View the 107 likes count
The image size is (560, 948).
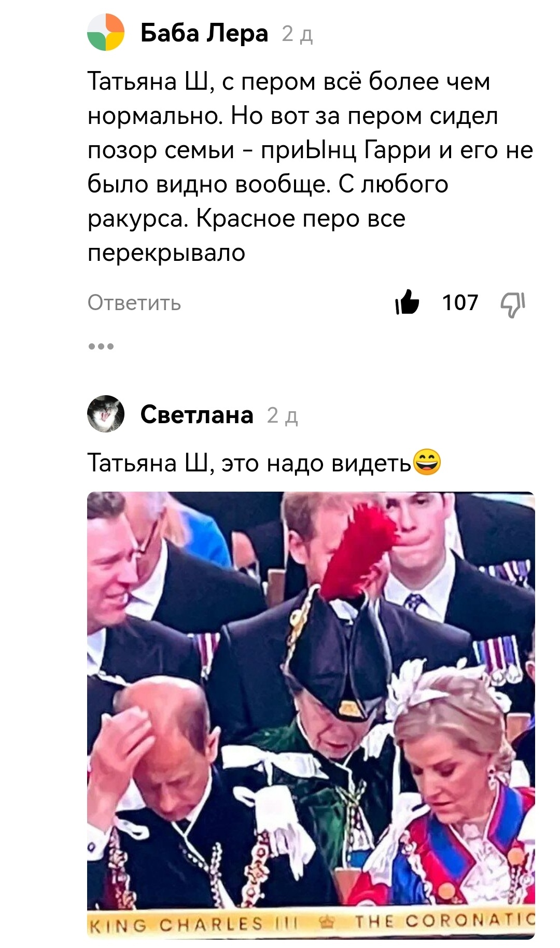point(460,303)
